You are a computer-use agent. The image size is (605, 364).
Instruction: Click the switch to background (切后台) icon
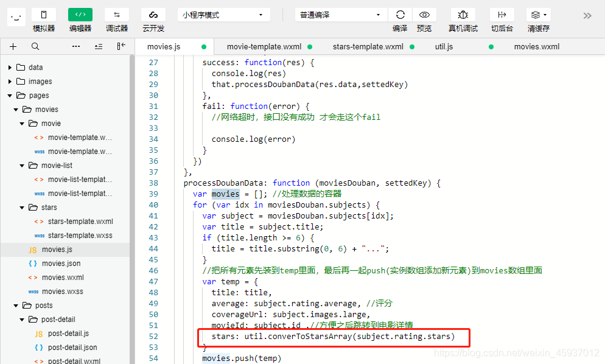point(502,15)
